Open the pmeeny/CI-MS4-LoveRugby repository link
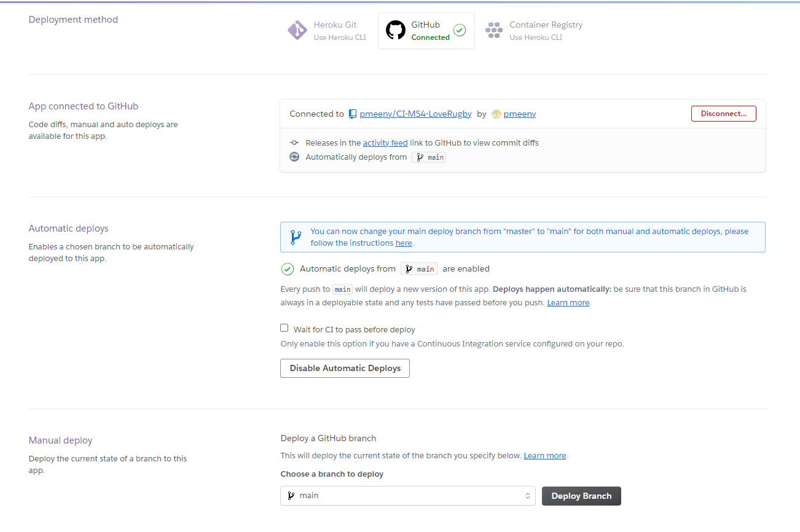The width and height of the screenshot is (800, 532). tap(415, 114)
